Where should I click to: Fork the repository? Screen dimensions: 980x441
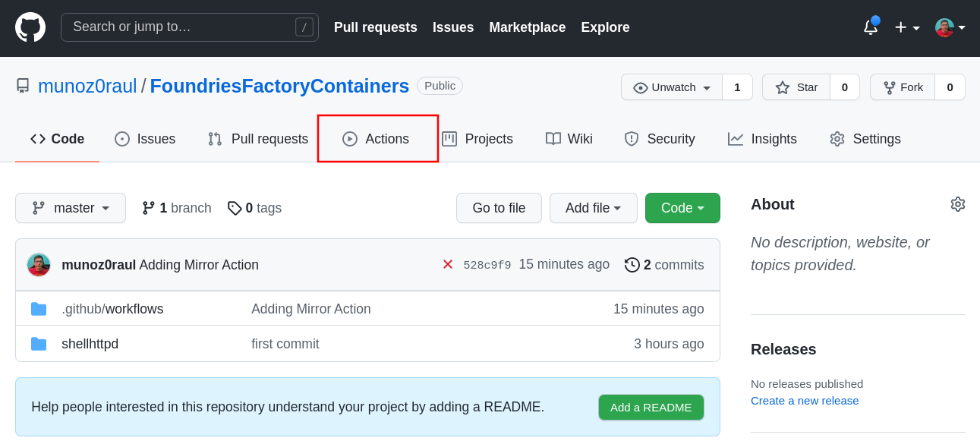[903, 87]
